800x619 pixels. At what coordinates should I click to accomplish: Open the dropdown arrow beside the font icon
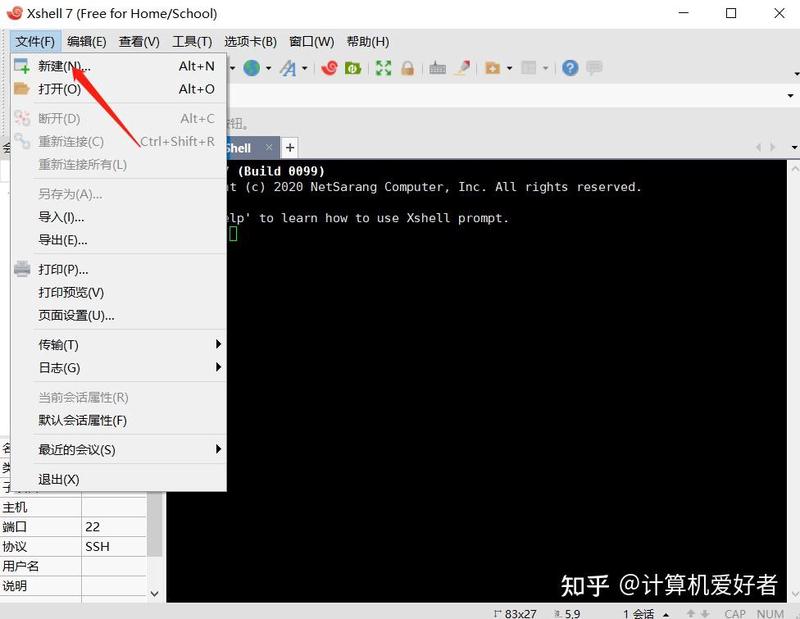click(305, 68)
